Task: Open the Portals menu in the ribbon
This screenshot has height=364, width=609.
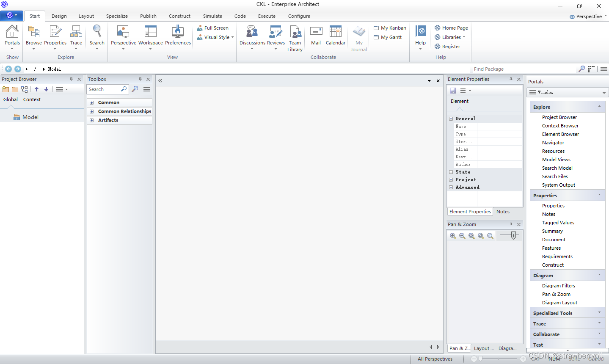Action: tap(12, 36)
